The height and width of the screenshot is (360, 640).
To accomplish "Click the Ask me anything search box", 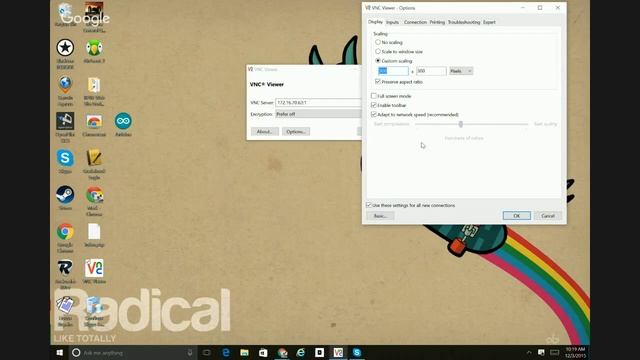I will 133,353.
